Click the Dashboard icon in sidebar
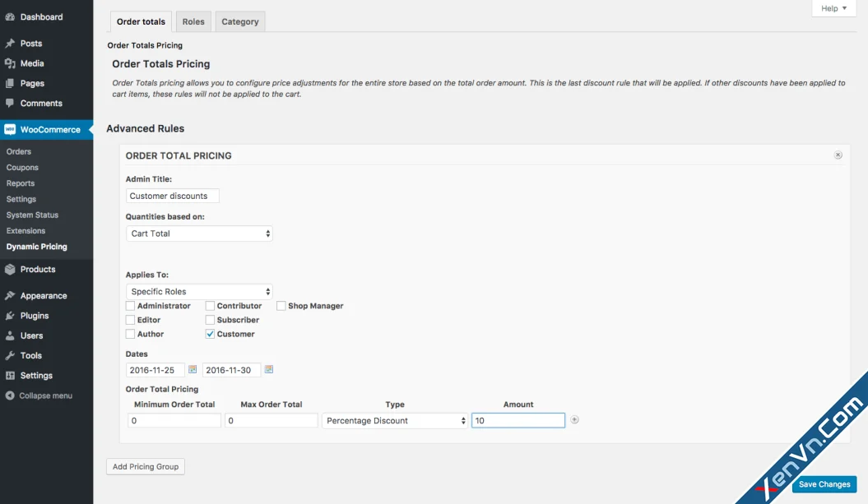The height and width of the screenshot is (504, 868). tap(10, 17)
